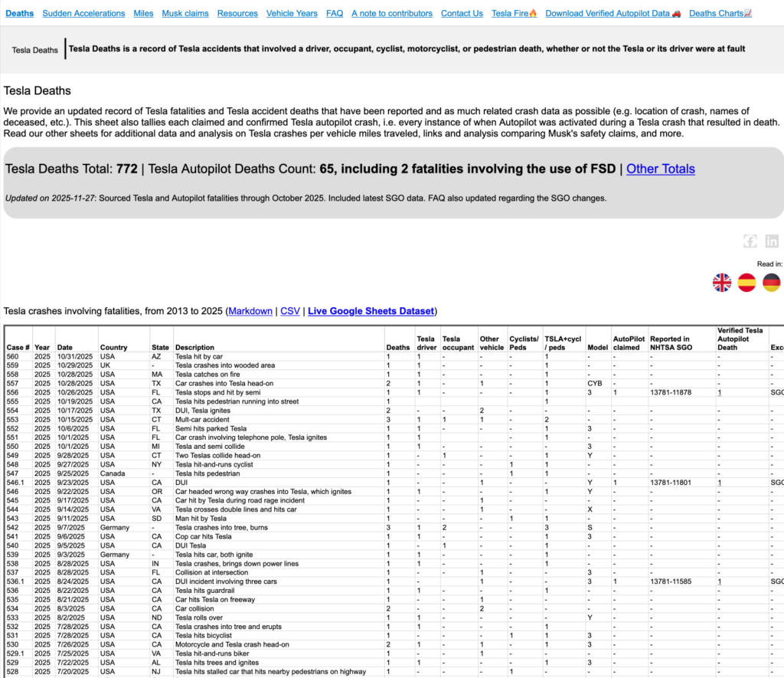Screen dimensions: 784x678
Task: Click case number 529.1
Action: click(x=15, y=653)
